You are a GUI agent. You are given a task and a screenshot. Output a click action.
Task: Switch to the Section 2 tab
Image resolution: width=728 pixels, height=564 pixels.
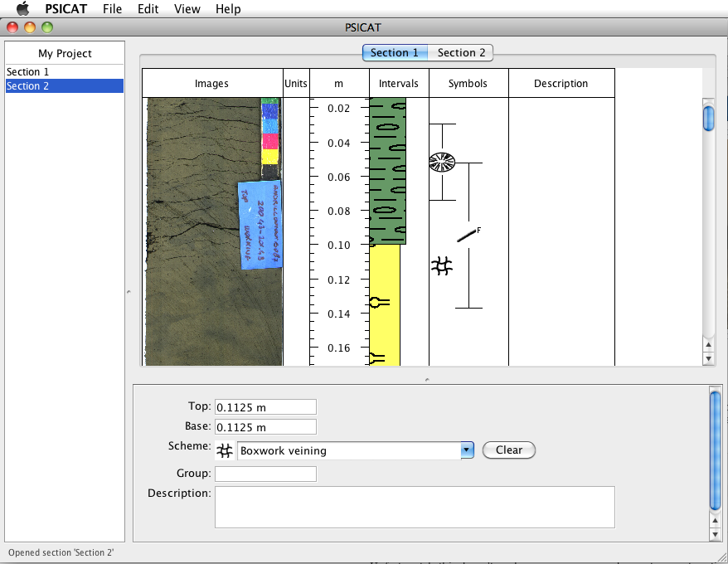click(460, 52)
